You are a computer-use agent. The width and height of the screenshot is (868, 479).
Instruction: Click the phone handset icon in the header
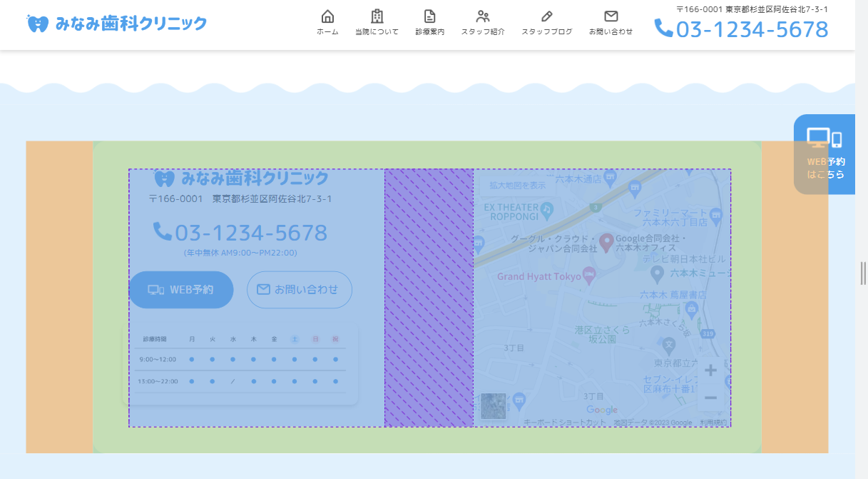pos(663,28)
